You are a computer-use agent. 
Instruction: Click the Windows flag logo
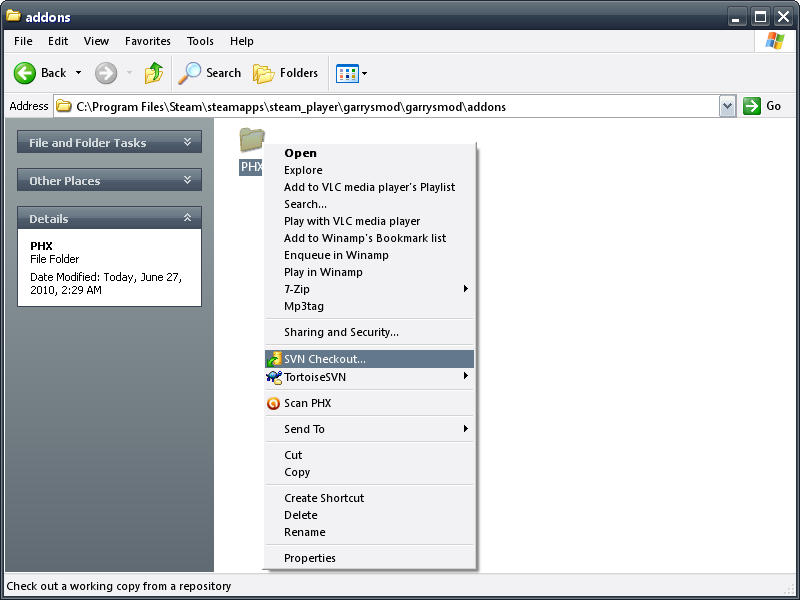775,41
